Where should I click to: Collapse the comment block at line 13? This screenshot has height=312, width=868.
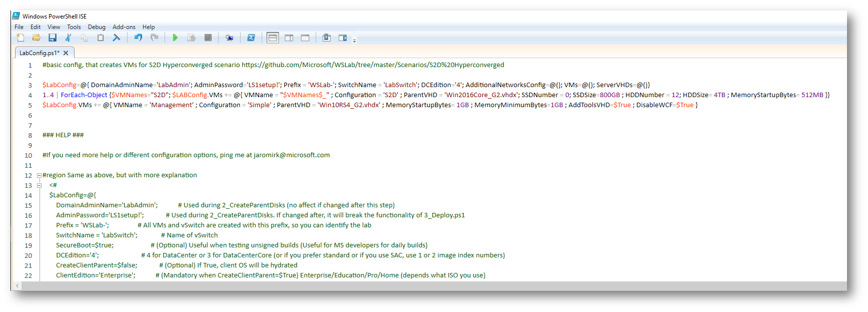coord(39,185)
